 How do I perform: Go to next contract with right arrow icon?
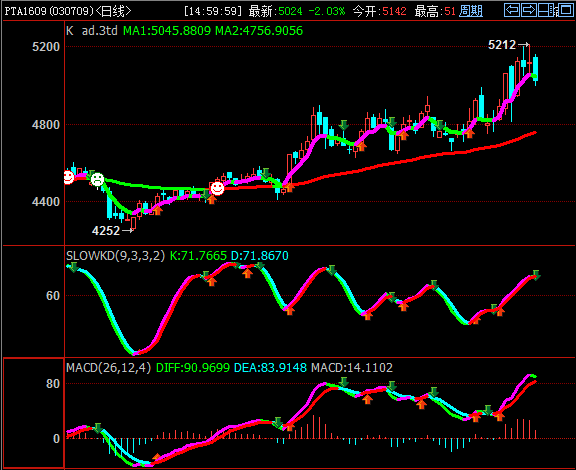529,10
